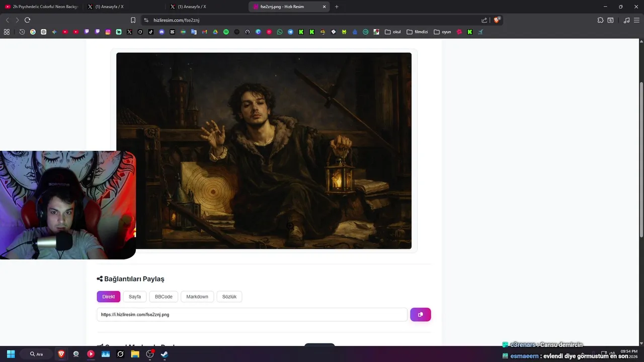Open the X bookmark in bookmarks bar
The height and width of the screenshot is (362, 644).
click(x=129, y=32)
